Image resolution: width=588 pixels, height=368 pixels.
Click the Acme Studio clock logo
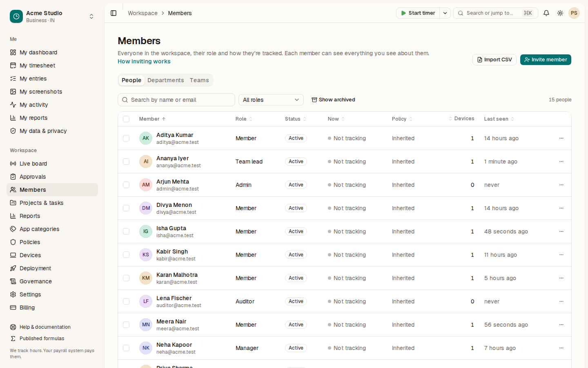point(16,16)
